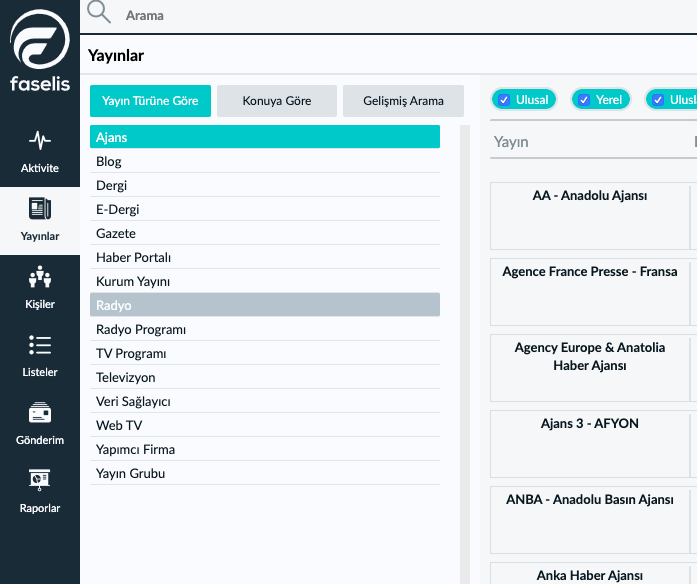Click the Faselis logo
The height and width of the screenshot is (584, 697).
(x=40, y=50)
